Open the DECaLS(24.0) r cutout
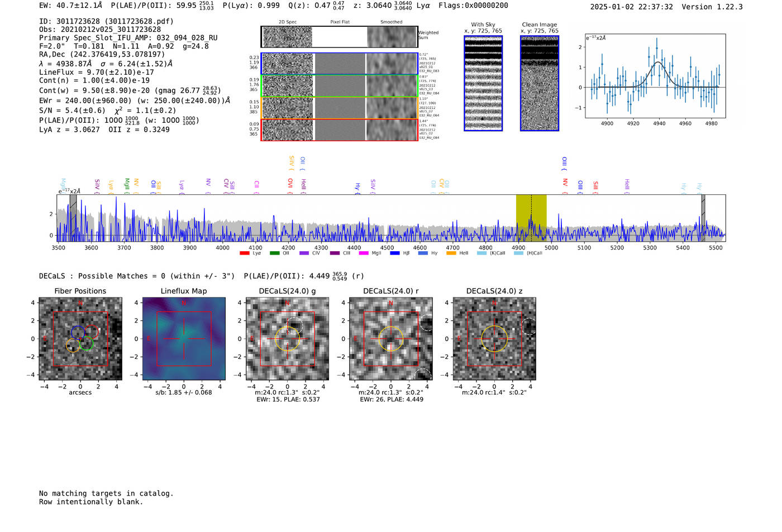 coord(390,339)
